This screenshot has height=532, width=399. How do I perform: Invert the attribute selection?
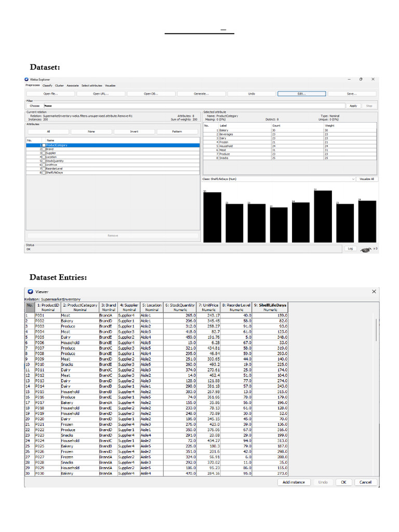click(135, 131)
